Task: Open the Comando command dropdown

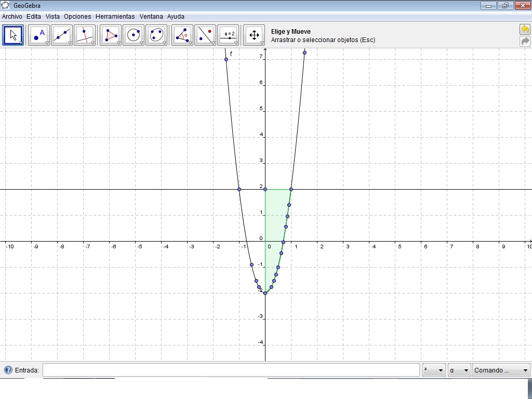Action: pyautogui.click(x=500, y=370)
